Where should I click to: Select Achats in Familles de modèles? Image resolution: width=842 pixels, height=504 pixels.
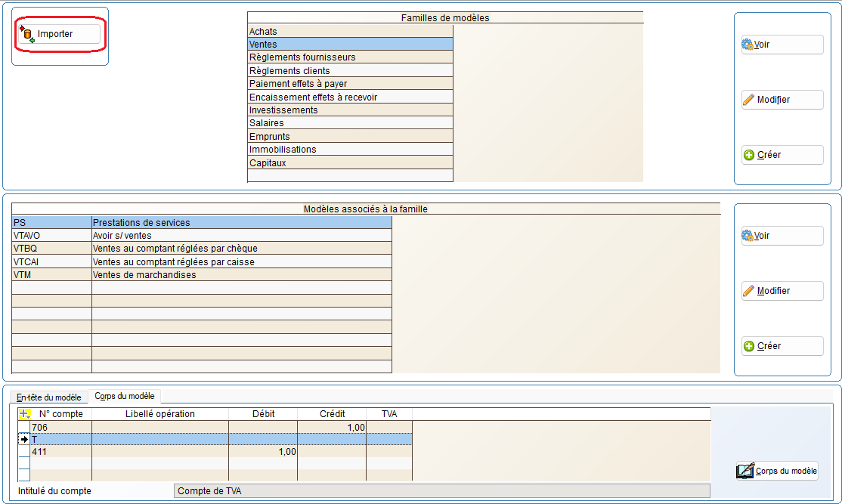[x=350, y=32]
